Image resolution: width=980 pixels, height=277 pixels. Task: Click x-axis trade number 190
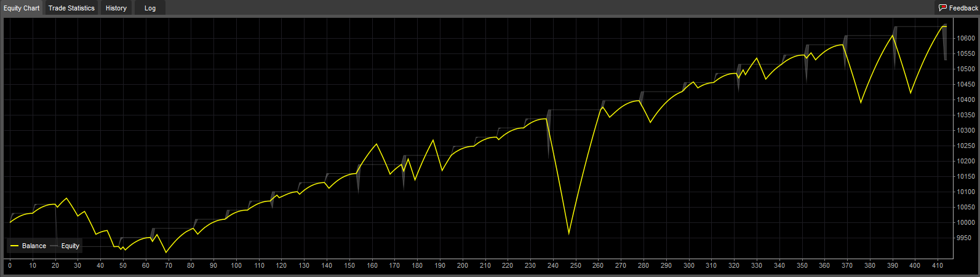pyautogui.click(x=440, y=265)
